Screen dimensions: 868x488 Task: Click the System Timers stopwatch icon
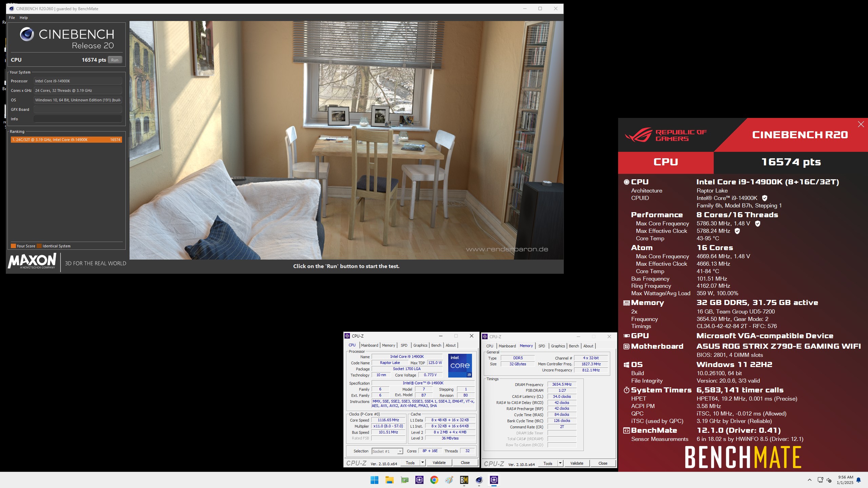tap(627, 390)
